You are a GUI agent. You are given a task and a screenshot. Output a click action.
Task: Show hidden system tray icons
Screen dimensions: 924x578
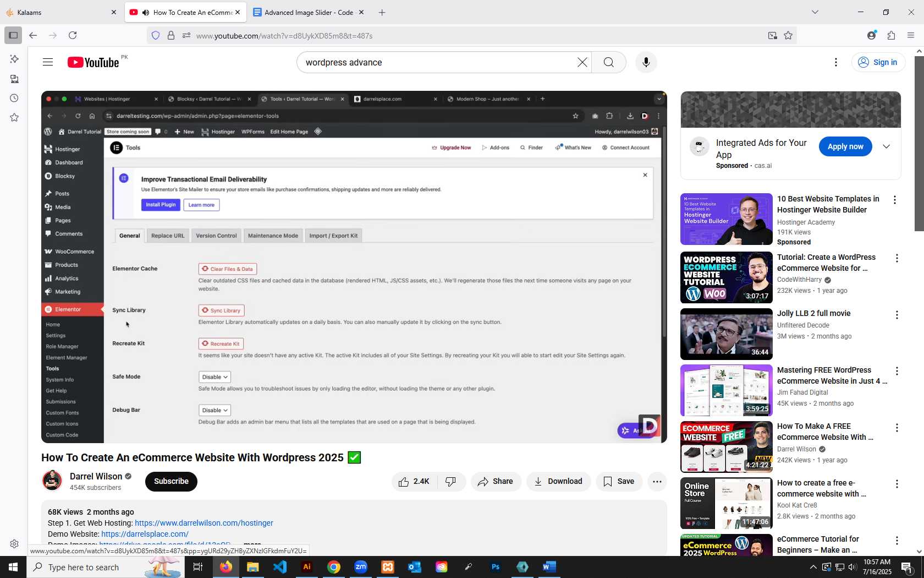[x=813, y=567]
